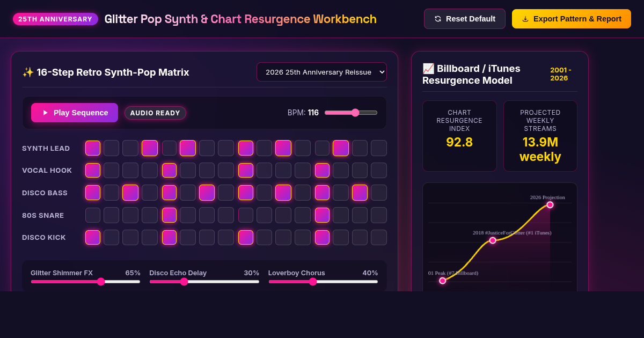Image resolution: width=644 pixels, height=338 pixels.
Task: Toggle Disco Bass step 3
Action: (130, 193)
